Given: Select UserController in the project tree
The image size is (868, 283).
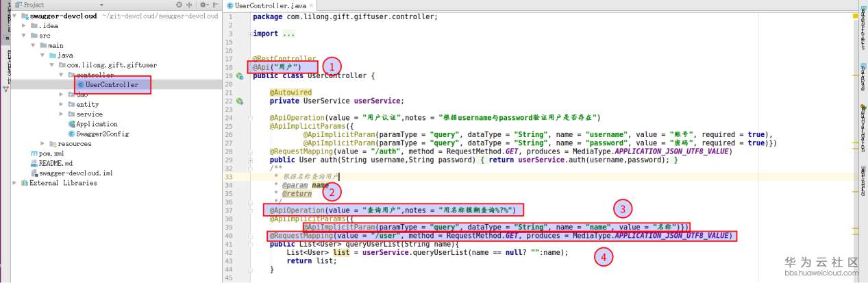Looking at the screenshot, I should pos(112,85).
